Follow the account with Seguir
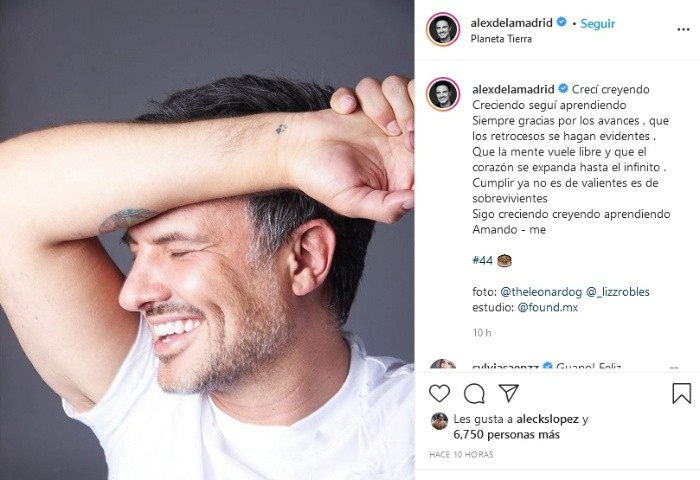Screen dimensions: 700x480 (x=597, y=24)
